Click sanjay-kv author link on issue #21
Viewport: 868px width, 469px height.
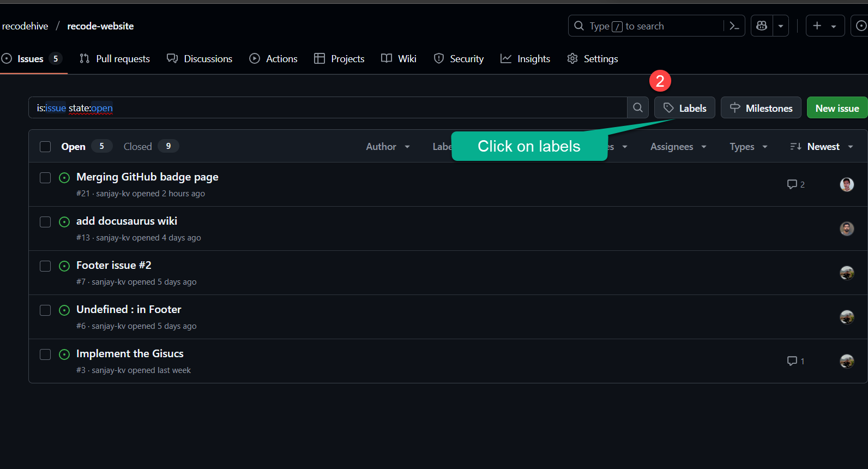[113, 194]
